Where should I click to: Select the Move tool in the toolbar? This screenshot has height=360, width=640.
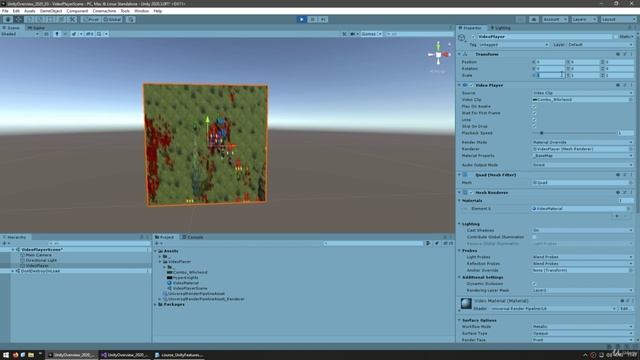point(19,19)
